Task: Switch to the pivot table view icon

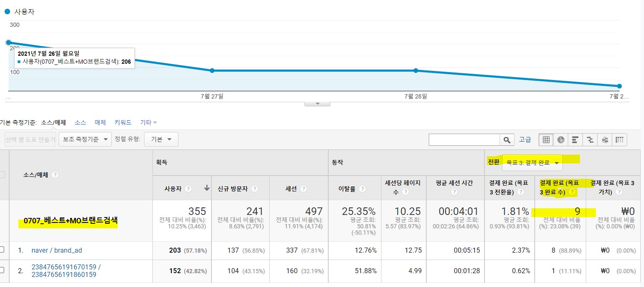Action: coord(620,140)
